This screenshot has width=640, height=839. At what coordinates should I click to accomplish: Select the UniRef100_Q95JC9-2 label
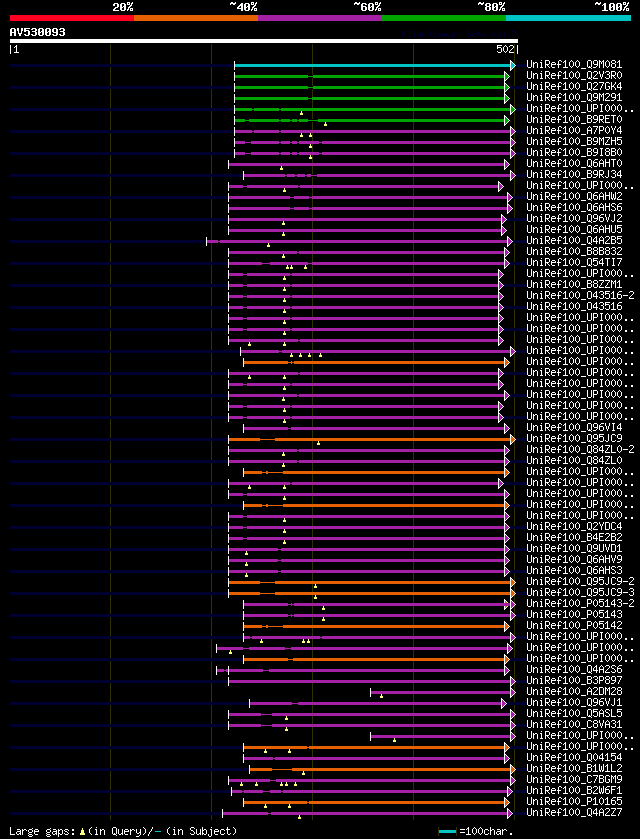tap(580, 581)
